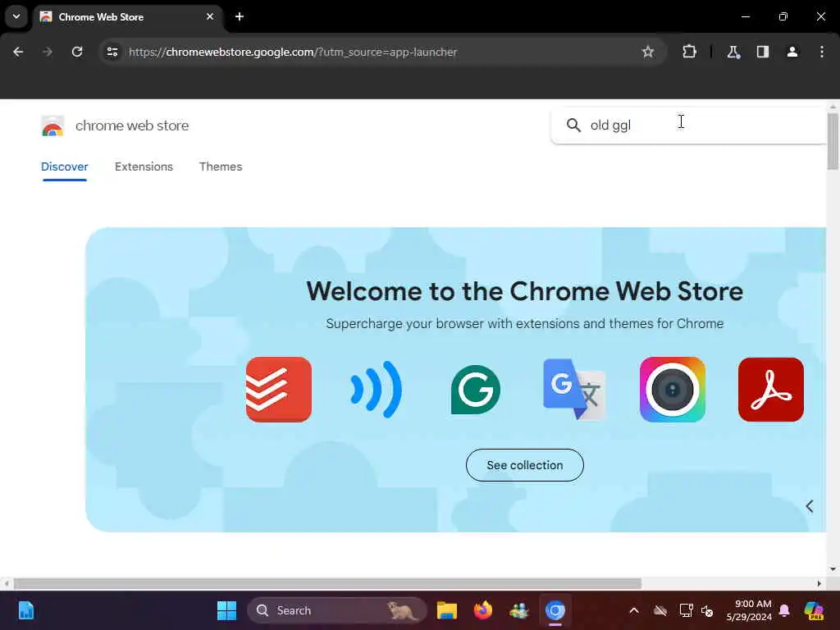Switch to the Themes tab

coord(221,167)
